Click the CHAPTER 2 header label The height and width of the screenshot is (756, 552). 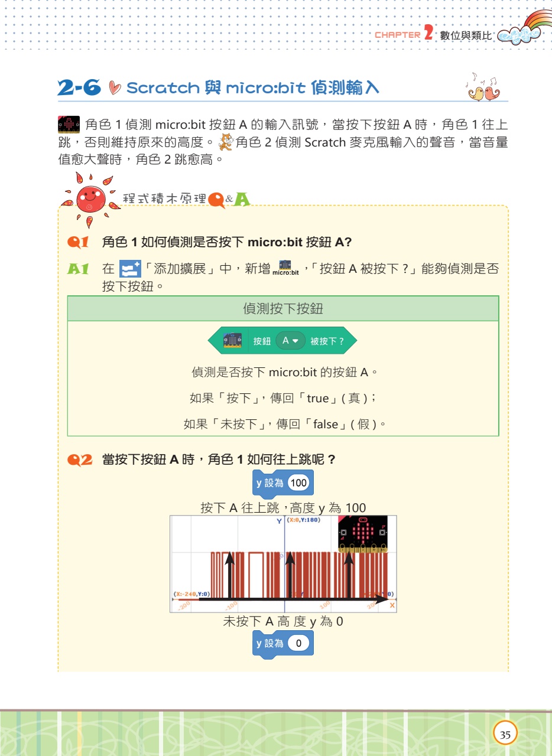coord(405,35)
